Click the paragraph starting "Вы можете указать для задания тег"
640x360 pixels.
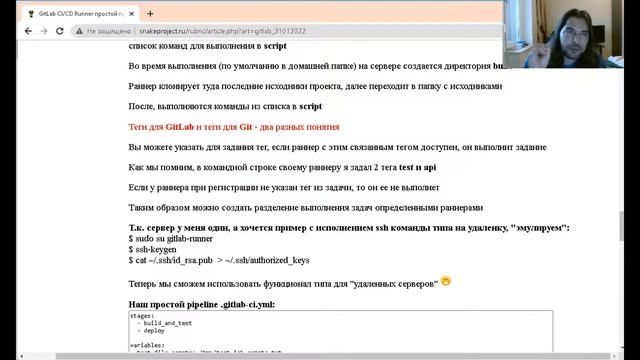point(338,147)
